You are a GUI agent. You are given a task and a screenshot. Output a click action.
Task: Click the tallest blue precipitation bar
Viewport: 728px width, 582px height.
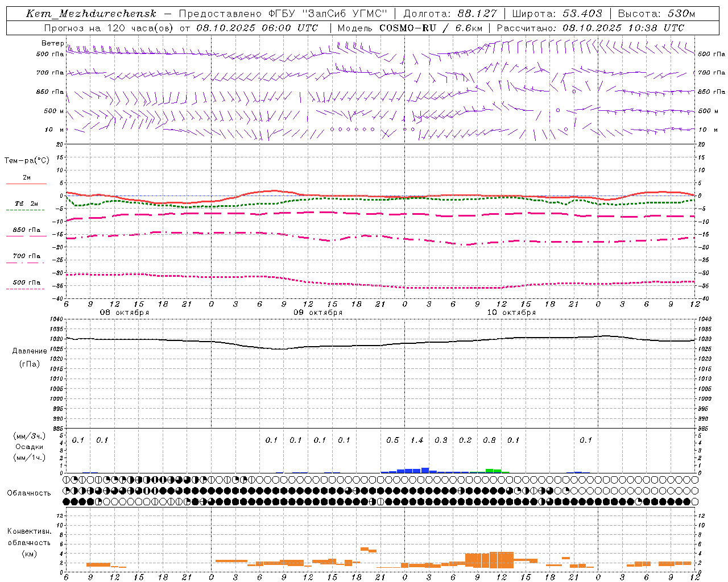pos(425,470)
